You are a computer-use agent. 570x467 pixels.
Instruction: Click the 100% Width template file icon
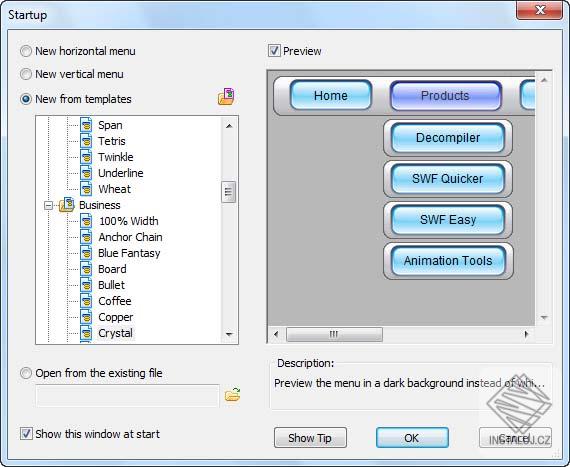coord(86,221)
